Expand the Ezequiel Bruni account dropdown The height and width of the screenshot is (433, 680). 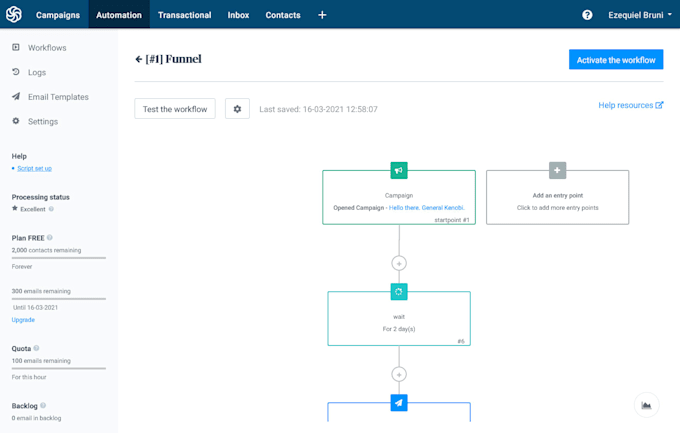640,15
